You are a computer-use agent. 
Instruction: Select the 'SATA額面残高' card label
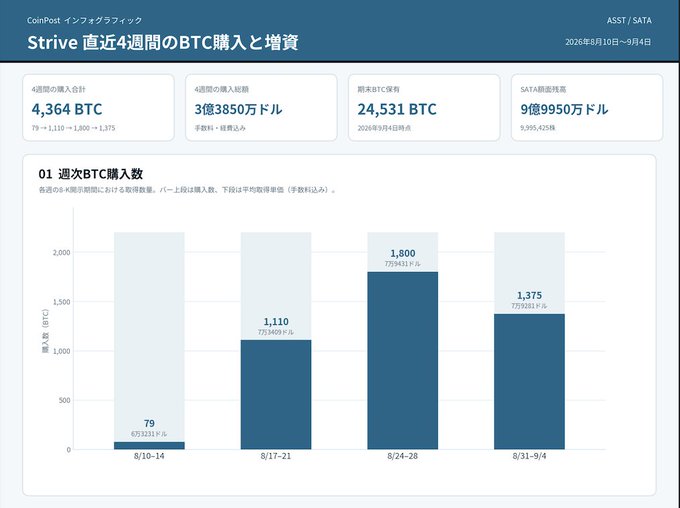tap(543, 89)
